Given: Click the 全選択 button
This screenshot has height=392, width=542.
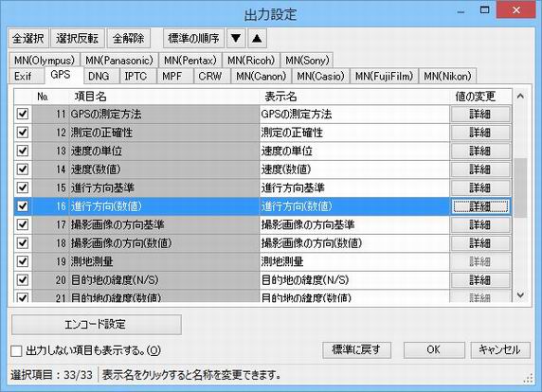Looking at the screenshot, I should coord(28,38).
